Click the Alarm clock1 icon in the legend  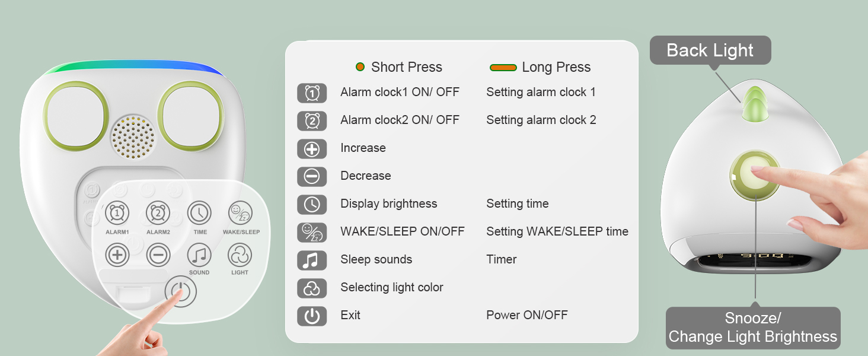pyautogui.click(x=312, y=93)
